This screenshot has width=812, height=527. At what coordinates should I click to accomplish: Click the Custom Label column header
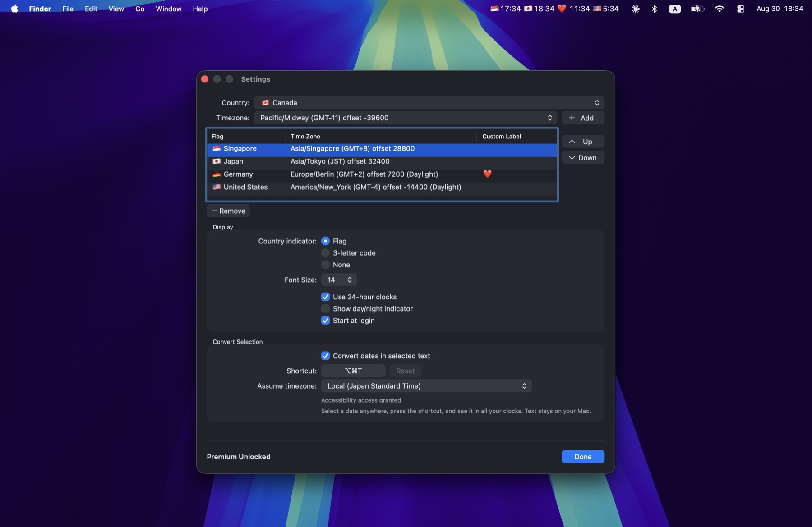pos(517,136)
